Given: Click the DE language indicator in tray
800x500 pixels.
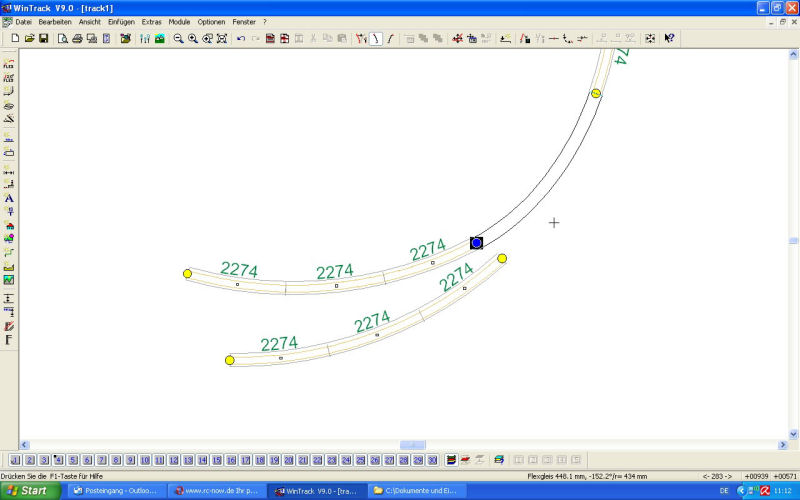Looking at the screenshot, I should pos(724,491).
